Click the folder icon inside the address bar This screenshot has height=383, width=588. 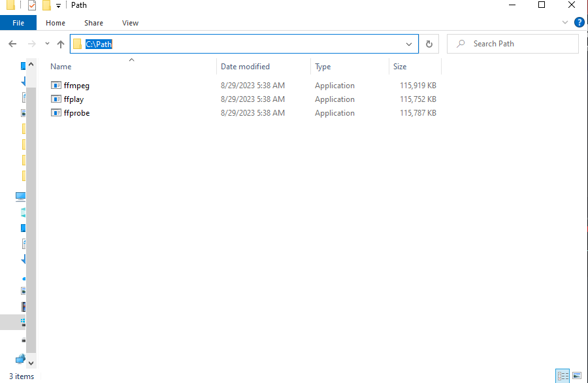77,44
